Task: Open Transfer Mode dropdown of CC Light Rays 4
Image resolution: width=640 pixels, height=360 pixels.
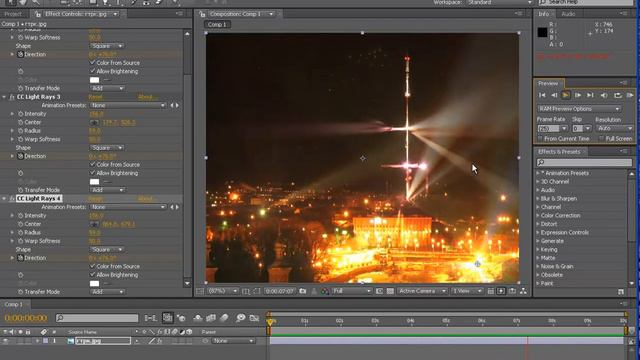Action: (x=107, y=292)
